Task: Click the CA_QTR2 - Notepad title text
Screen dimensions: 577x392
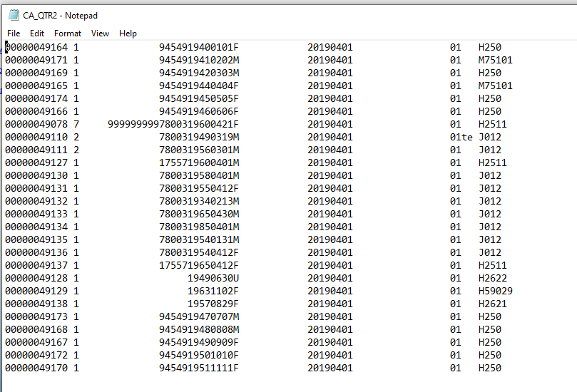Action: click(x=60, y=15)
